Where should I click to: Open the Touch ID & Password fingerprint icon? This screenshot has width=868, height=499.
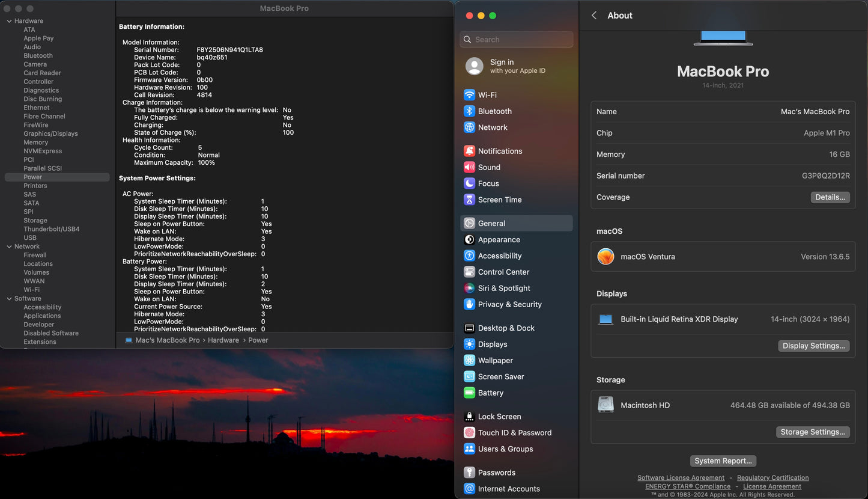coord(469,433)
